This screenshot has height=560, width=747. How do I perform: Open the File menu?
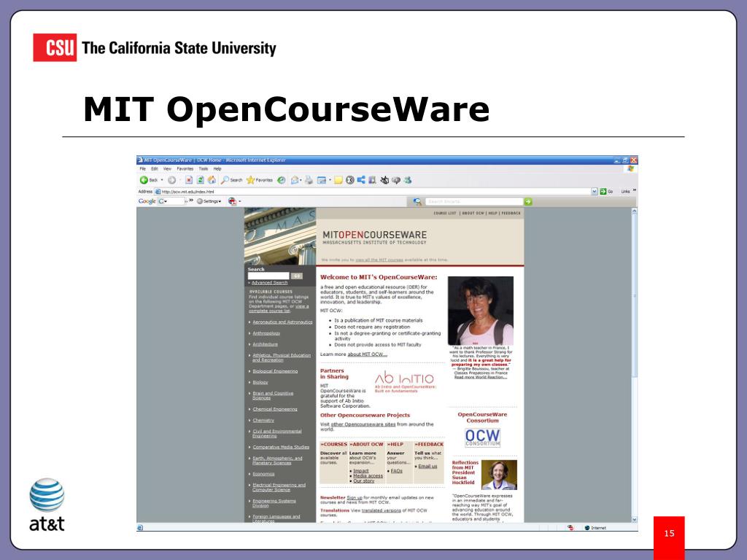click(x=142, y=168)
